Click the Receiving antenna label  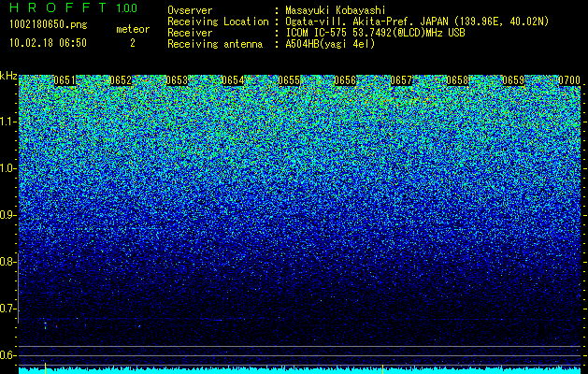click(215, 44)
